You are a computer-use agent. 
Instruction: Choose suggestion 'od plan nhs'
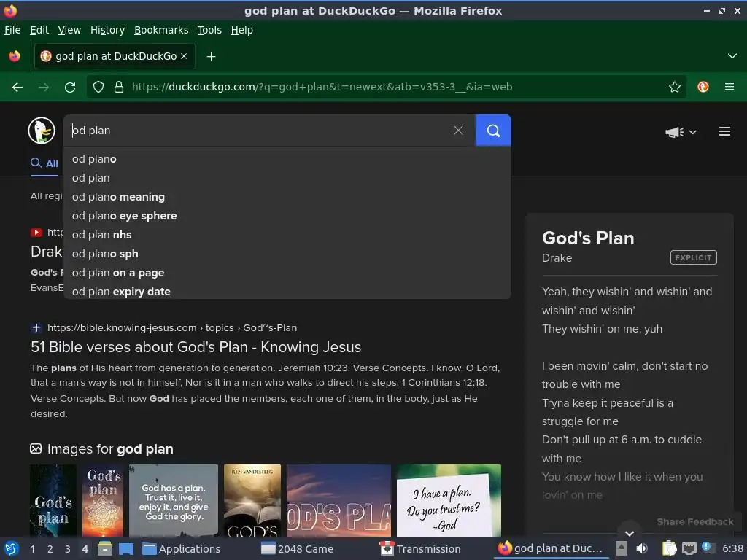coord(287,235)
